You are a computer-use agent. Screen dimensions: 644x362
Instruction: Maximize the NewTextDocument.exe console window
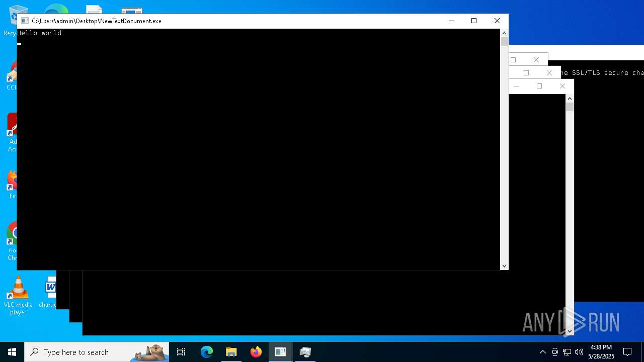[x=474, y=21]
